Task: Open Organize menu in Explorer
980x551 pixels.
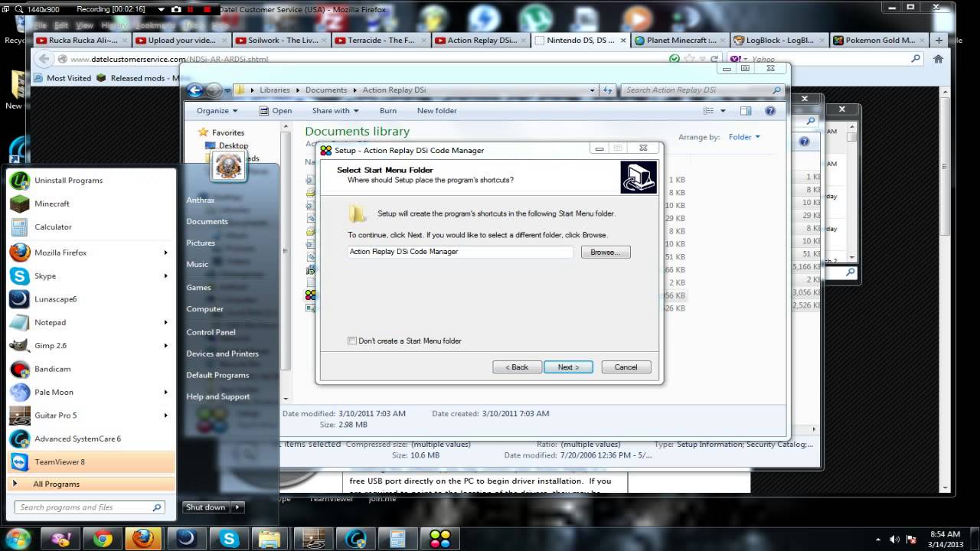Action: (x=217, y=111)
